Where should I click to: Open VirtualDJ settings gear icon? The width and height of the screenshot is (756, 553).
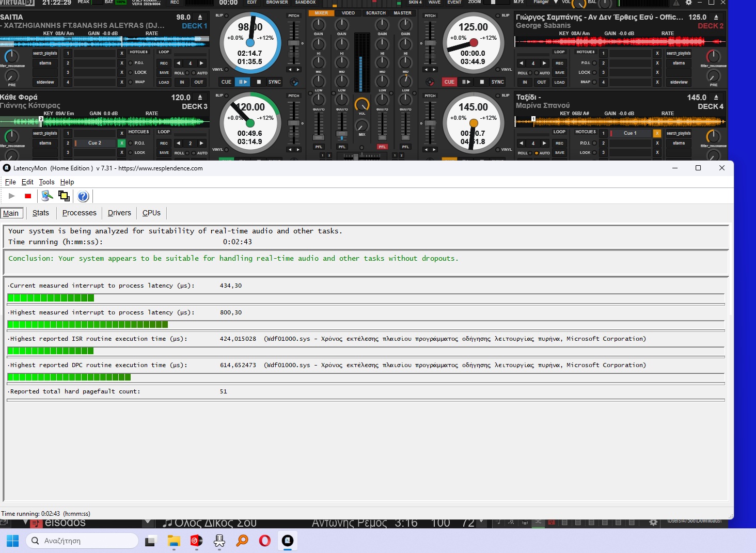click(688, 3)
